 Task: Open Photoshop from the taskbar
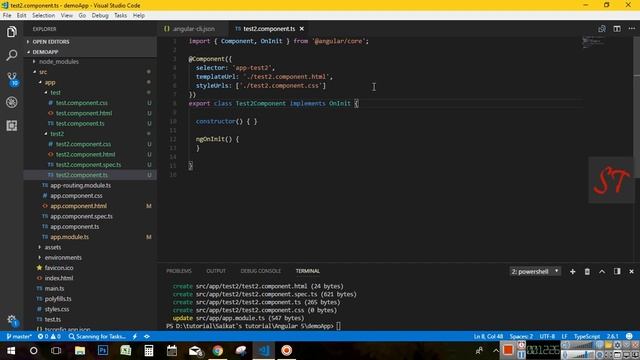pyautogui.click(x=102, y=351)
